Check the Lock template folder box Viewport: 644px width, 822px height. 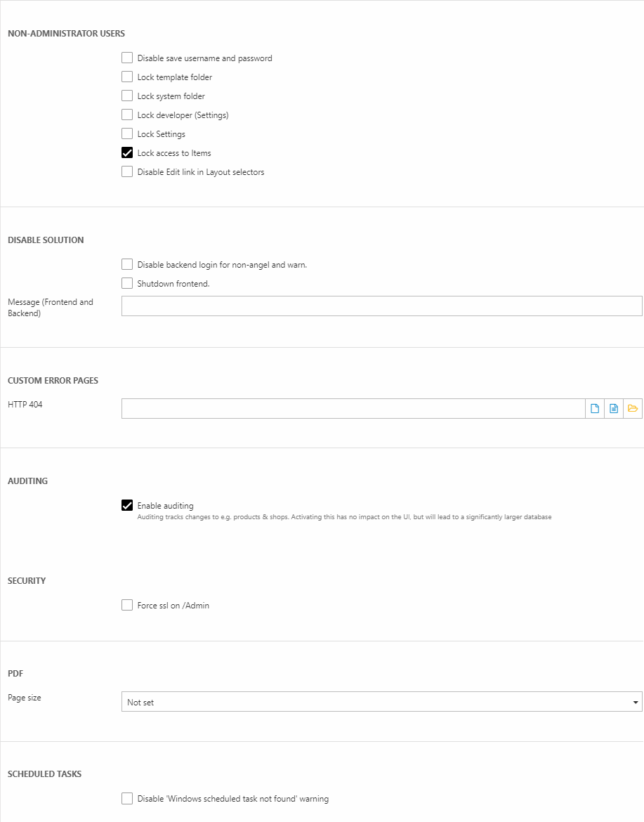(x=127, y=77)
